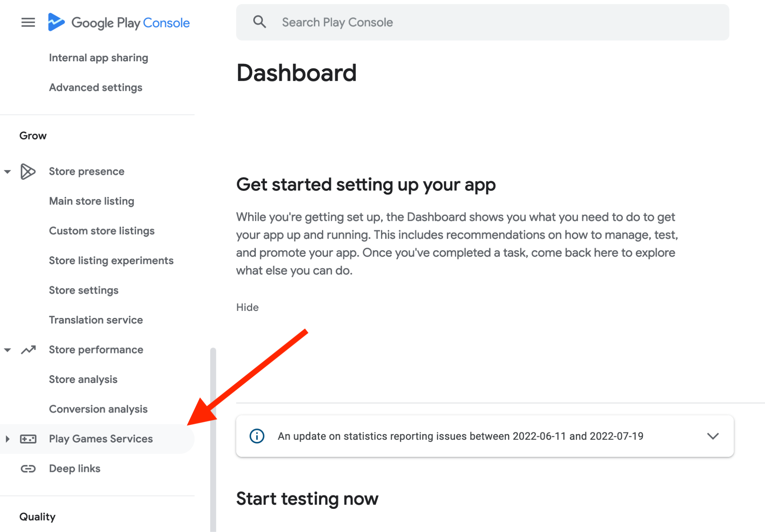The width and height of the screenshot is (765, 532).
Task: Expand the statistics reporting notice
Action: pos(713,436)
